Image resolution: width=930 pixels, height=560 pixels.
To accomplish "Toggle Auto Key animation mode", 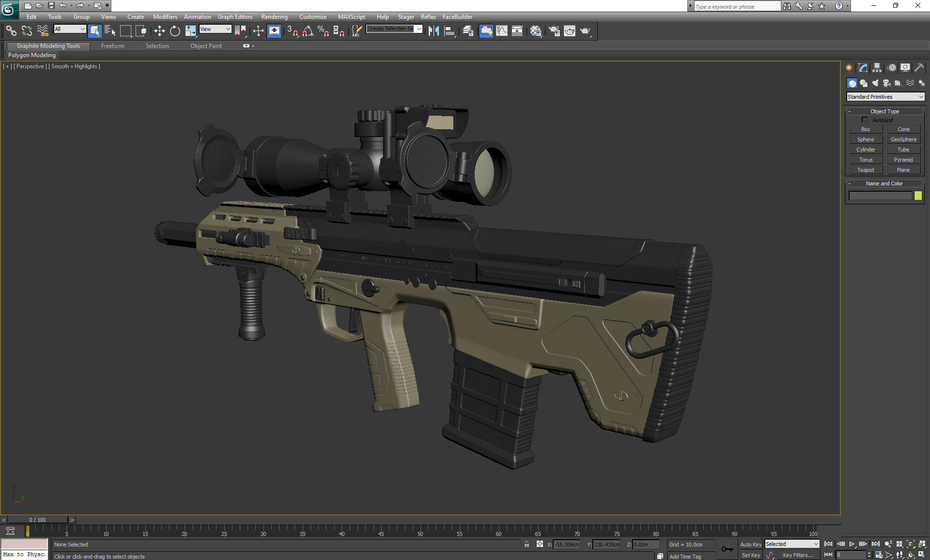I will click(x=751, y=544).
